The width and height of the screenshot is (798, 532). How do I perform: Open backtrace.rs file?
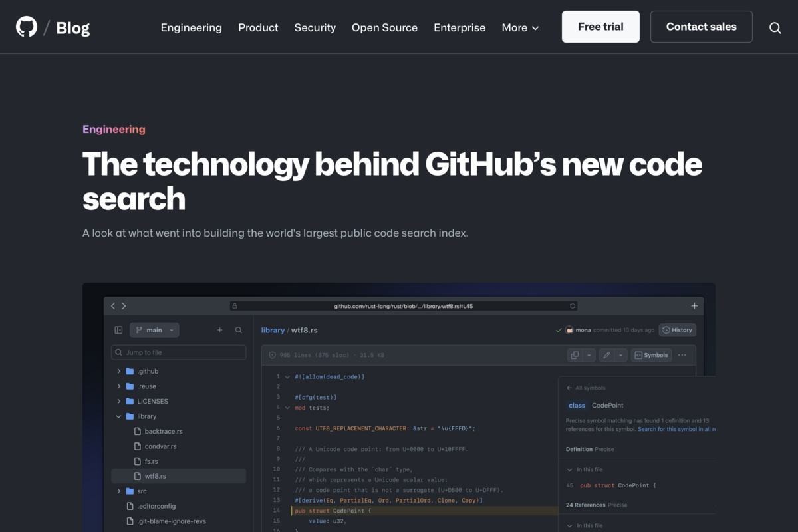164,431
